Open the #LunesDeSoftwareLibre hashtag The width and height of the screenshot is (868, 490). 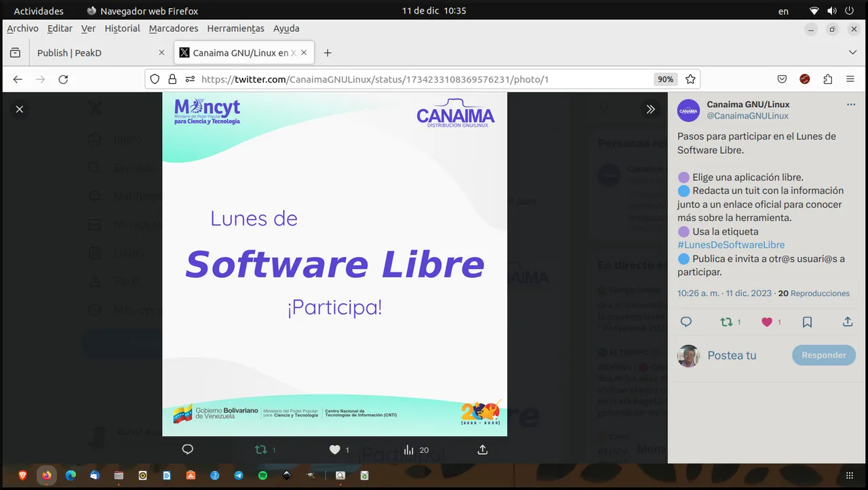pos(730,245)
